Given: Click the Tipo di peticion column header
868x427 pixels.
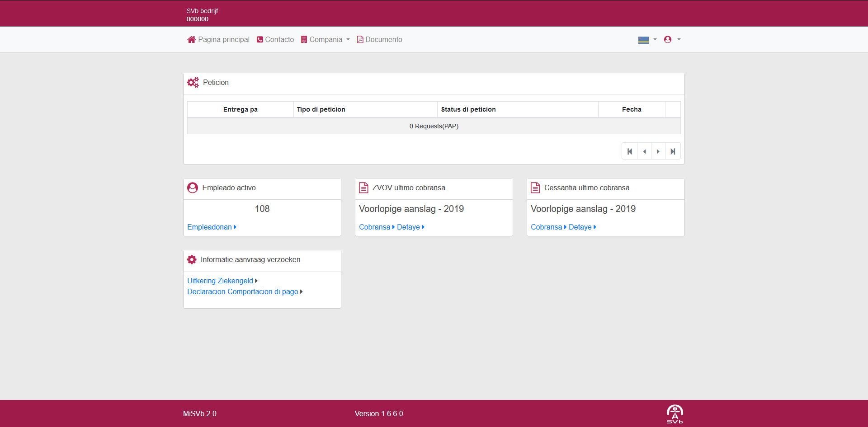Looking at the screenshot, I should click(x=321, y=109).
